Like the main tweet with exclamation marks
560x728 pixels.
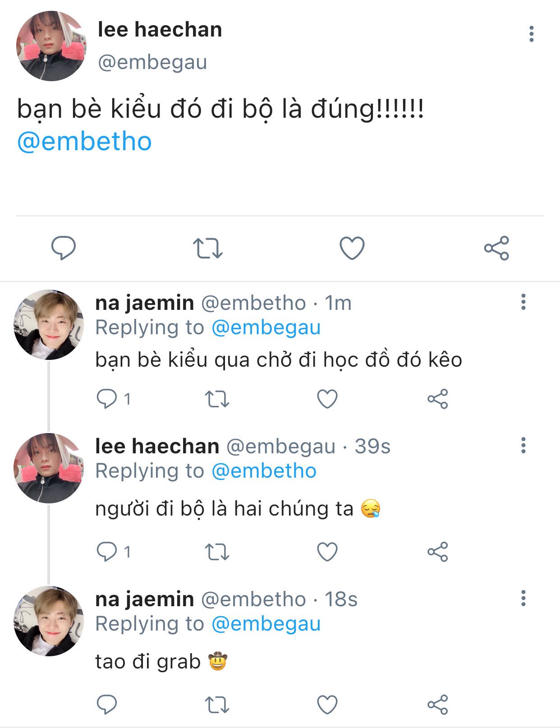(352, 248)
